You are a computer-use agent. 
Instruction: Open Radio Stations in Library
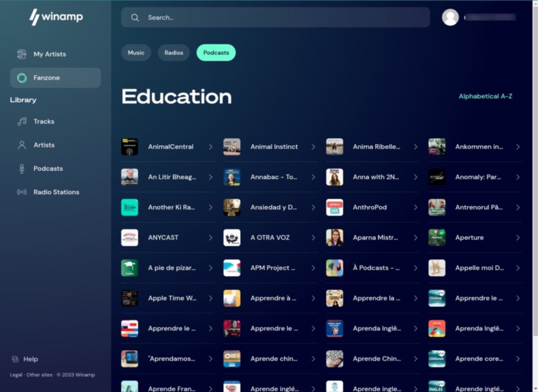pos(56,192)
